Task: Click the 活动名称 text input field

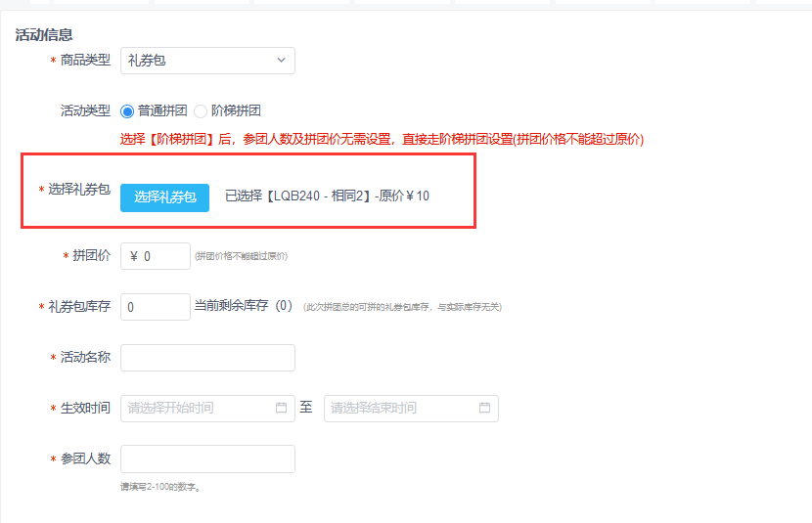Action: point(207,358)
